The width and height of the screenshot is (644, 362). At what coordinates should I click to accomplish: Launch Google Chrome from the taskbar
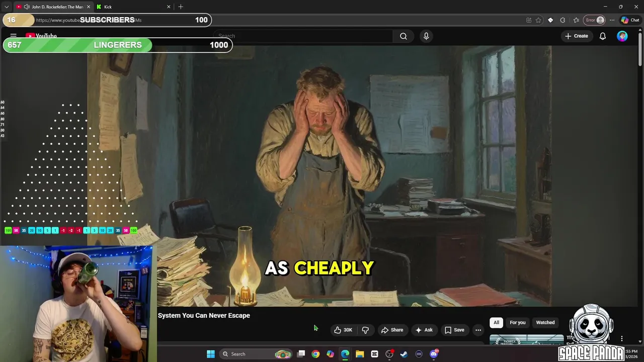315,354
